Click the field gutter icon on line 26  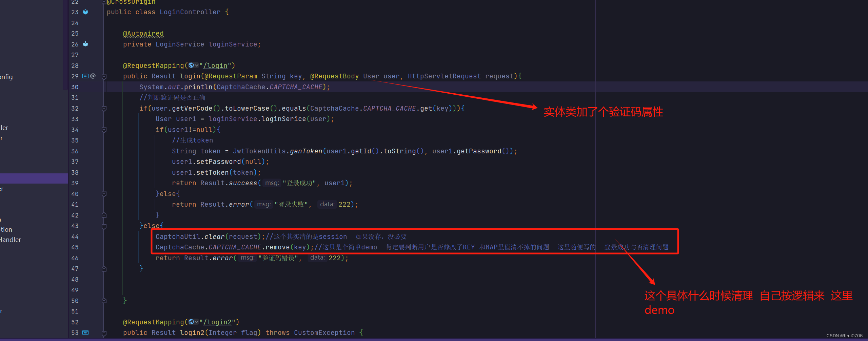point(85,44)
